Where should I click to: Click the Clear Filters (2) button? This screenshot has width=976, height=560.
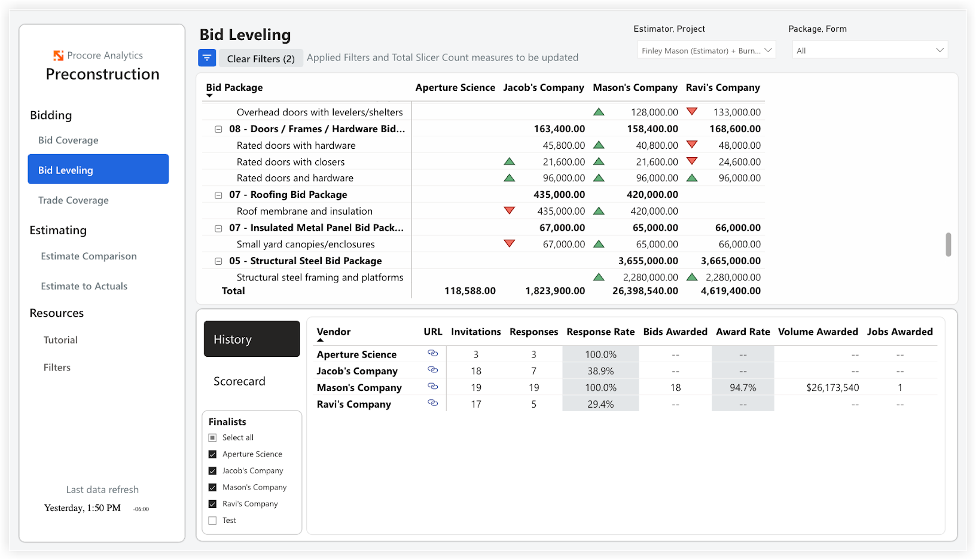261,58
